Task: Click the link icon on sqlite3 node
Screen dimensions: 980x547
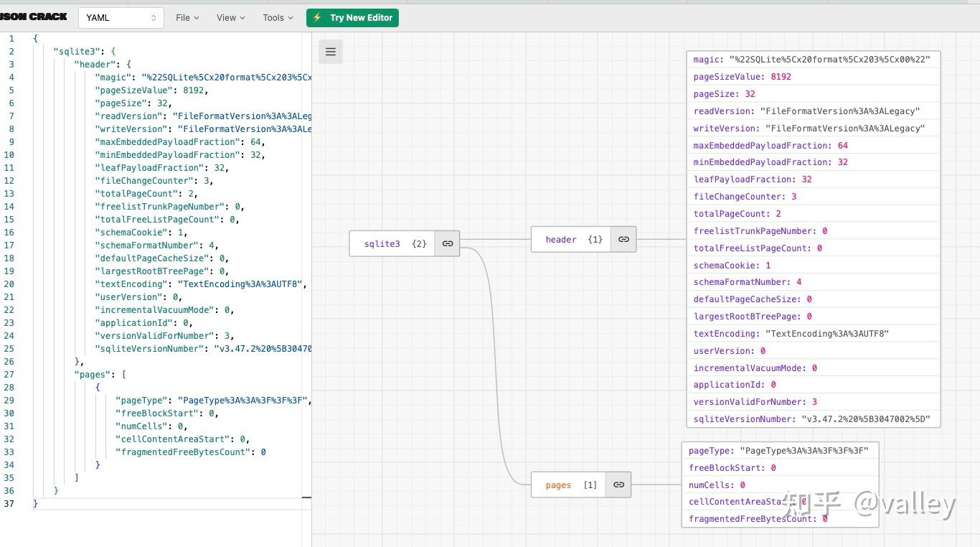Action: [x=448, y=243]
